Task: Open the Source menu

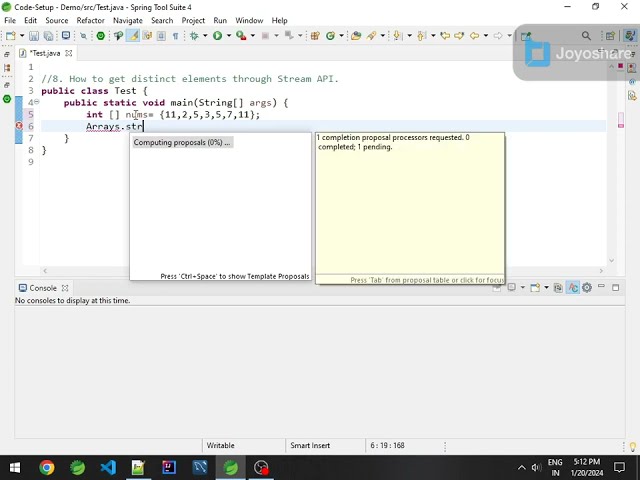Action: (57, 20)
